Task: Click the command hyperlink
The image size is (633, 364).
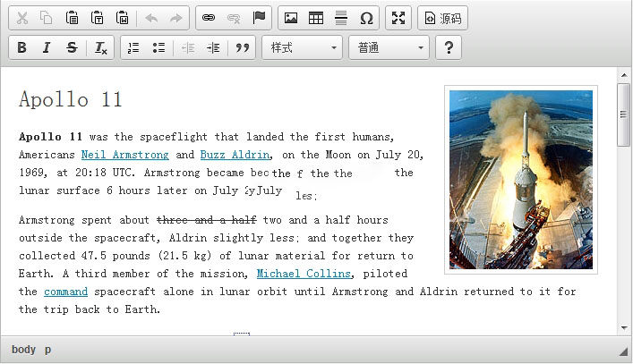Action: coord(65,292)
